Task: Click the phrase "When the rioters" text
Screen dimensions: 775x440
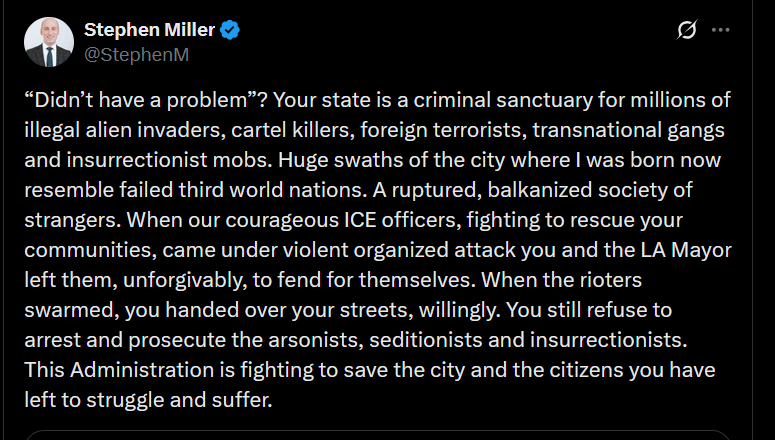Action: pos(561,280)
